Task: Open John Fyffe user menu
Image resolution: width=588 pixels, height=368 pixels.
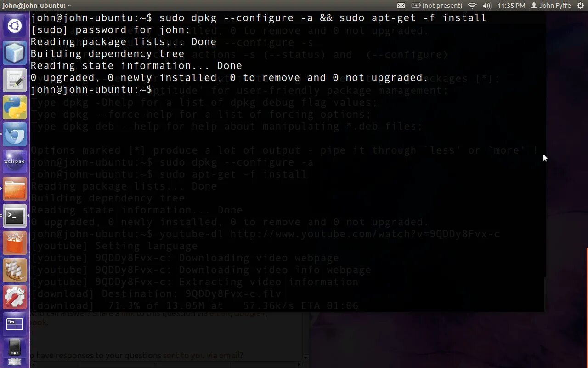Action: coord(551,6)
